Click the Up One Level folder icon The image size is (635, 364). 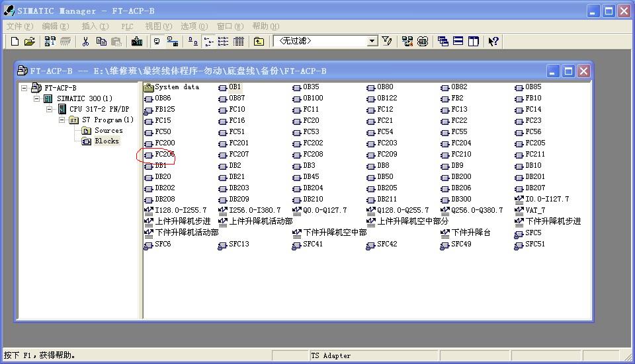(x=259, y=41)
